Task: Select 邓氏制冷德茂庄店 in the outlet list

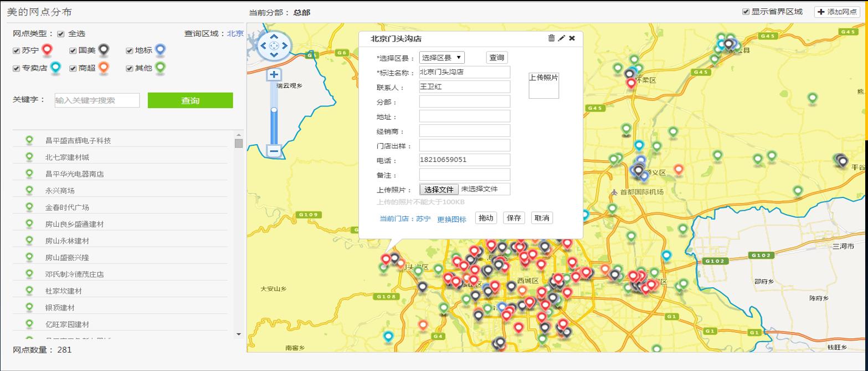Action: click(74, 274)
